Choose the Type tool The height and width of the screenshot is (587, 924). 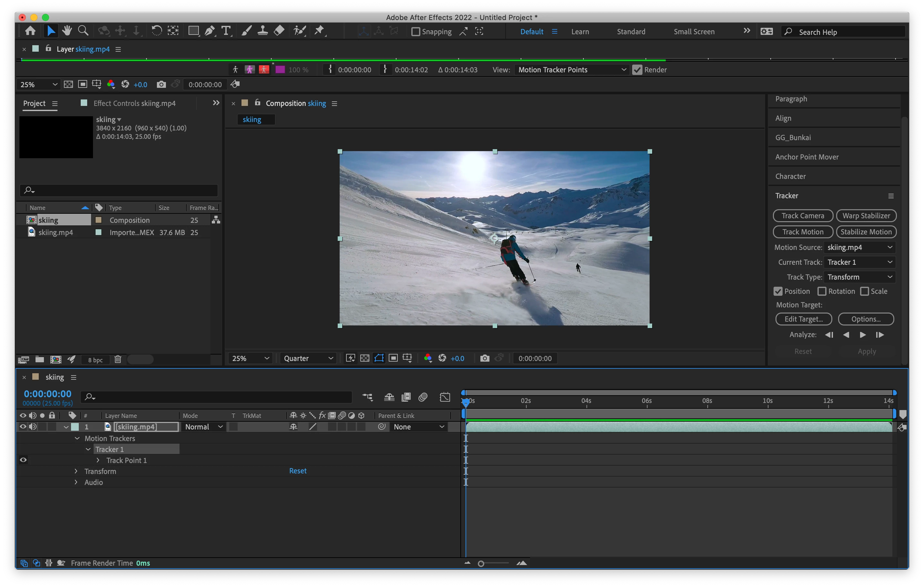pyautogui.click(x=226, y=31)
